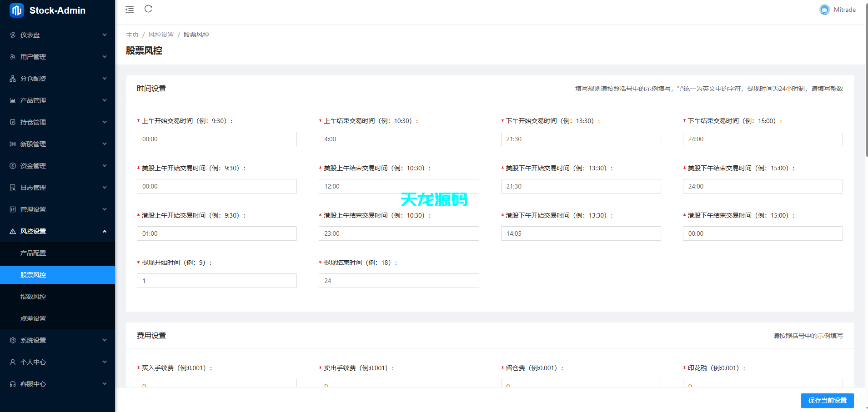Collapse the 风控设置 menu section
This screenshot has height=412, width=868.
(32, 231)
